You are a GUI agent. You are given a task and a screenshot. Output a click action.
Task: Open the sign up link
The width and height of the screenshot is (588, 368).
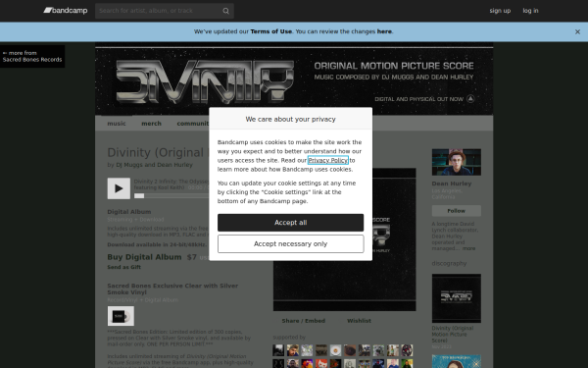coord(500,11)
